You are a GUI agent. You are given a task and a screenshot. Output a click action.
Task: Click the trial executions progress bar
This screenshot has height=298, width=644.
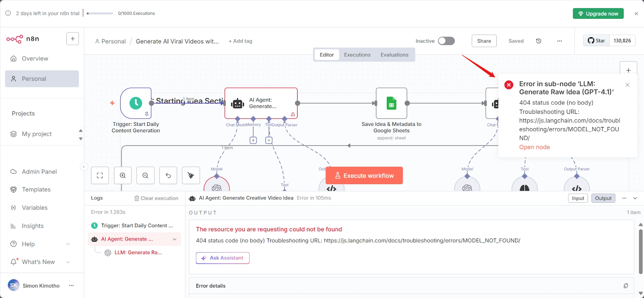[100, 14]
